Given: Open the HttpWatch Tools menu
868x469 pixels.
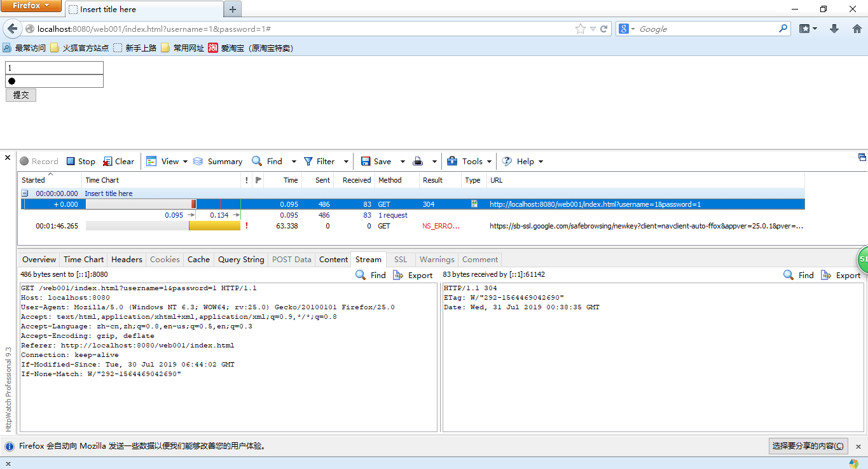Looking at the screenshot, I should click(x=469, y=161).
